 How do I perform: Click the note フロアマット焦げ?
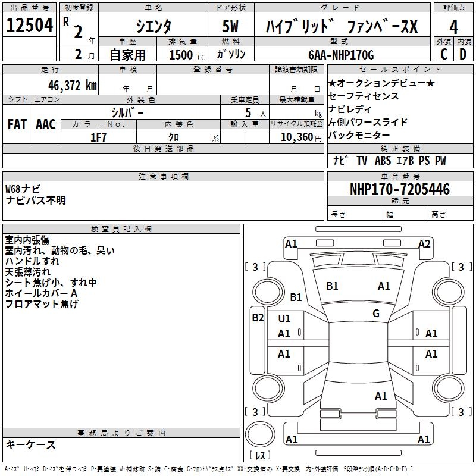(42, 304)
